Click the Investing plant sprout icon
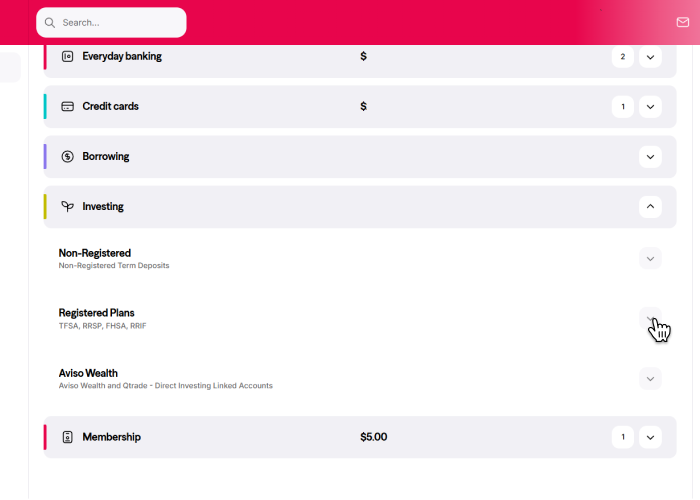Image resolution: width=700 pixels, height=500 pixels. pyautogui.click(x=68, y=207)
